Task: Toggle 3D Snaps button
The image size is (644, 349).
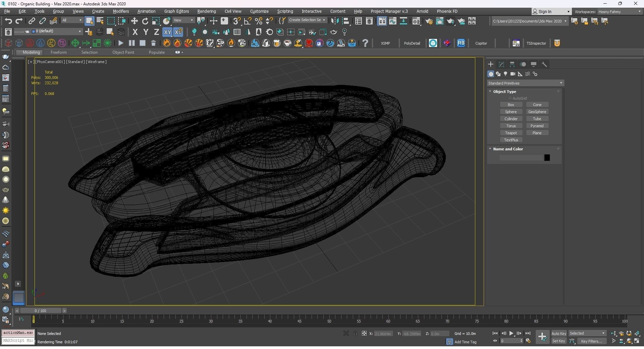Action: (x=237, y=21)
